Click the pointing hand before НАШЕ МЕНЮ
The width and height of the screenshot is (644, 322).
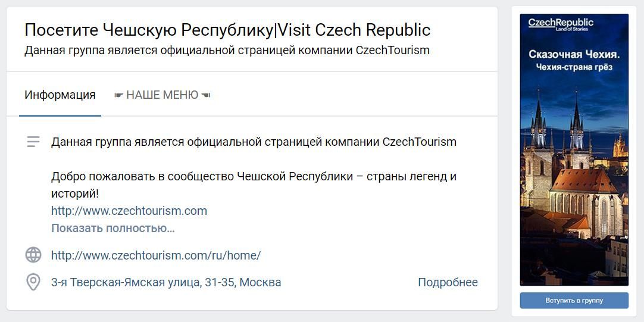(x=118, y=95)
